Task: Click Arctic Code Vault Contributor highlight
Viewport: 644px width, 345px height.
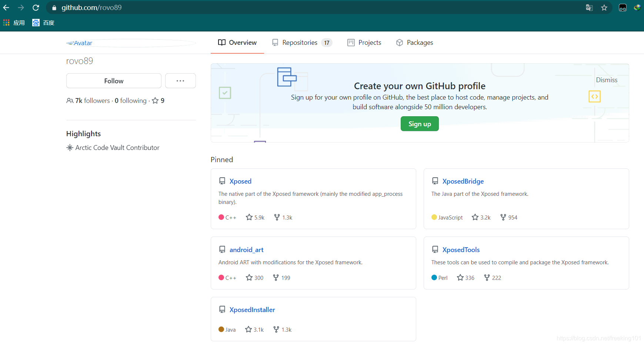Action: click(x=117, y=148)
